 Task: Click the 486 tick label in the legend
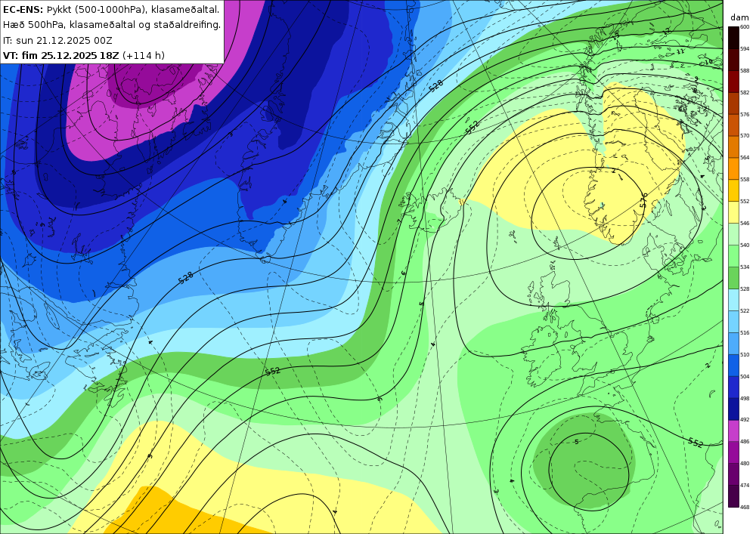[x=745, y=442]
